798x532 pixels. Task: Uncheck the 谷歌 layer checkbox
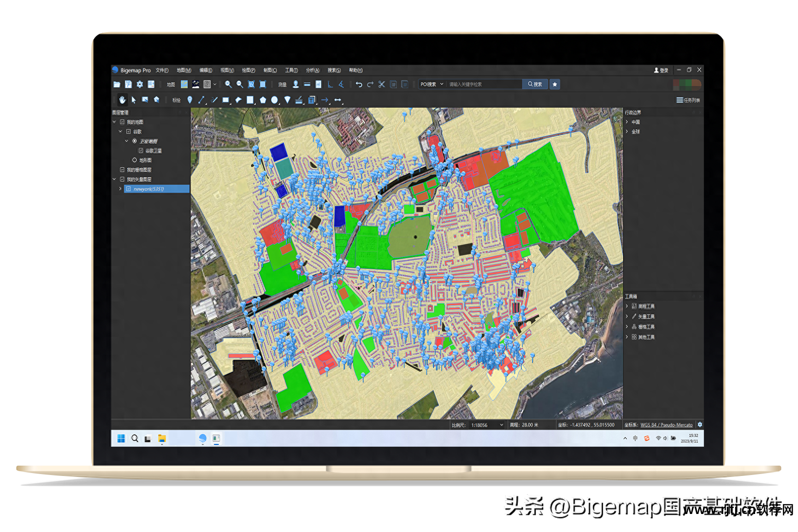129,132
